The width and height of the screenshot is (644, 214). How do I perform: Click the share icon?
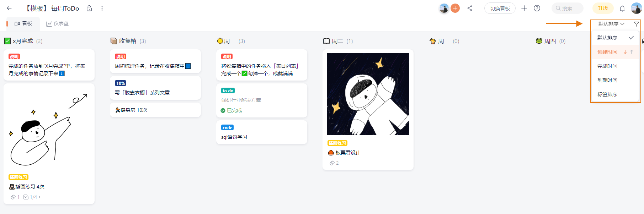tap(470, 8)
